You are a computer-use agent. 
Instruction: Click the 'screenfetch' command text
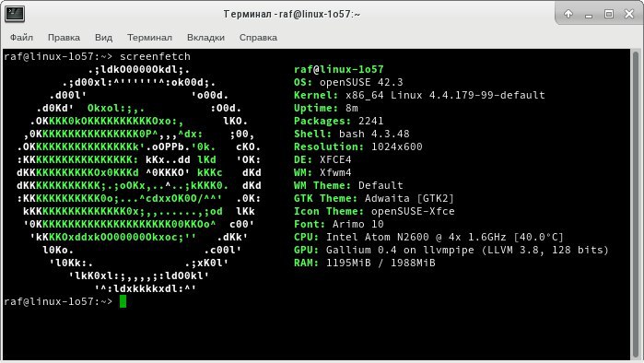click(155, 56)
